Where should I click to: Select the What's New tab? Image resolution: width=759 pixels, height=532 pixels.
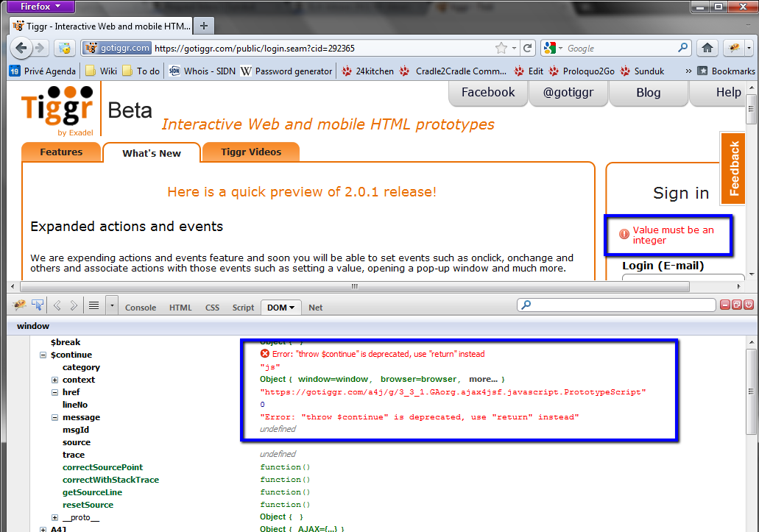pyautogui.click(x=152, y=153)
